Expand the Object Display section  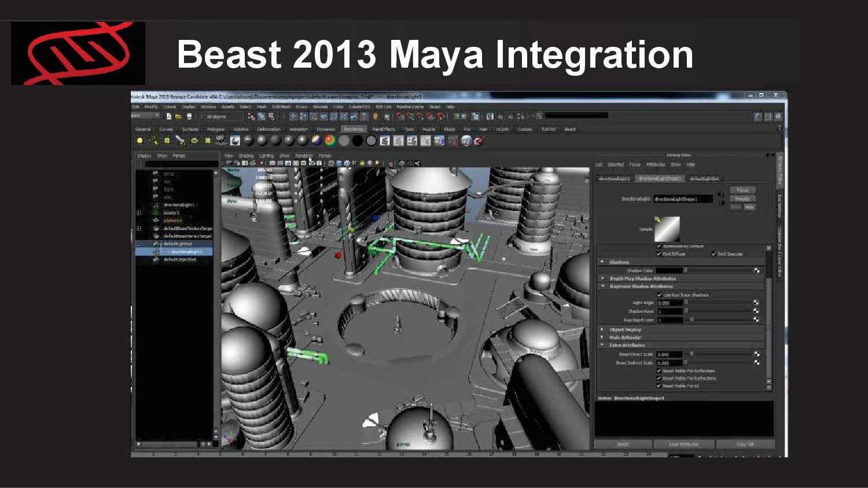[x=602, y=330]
